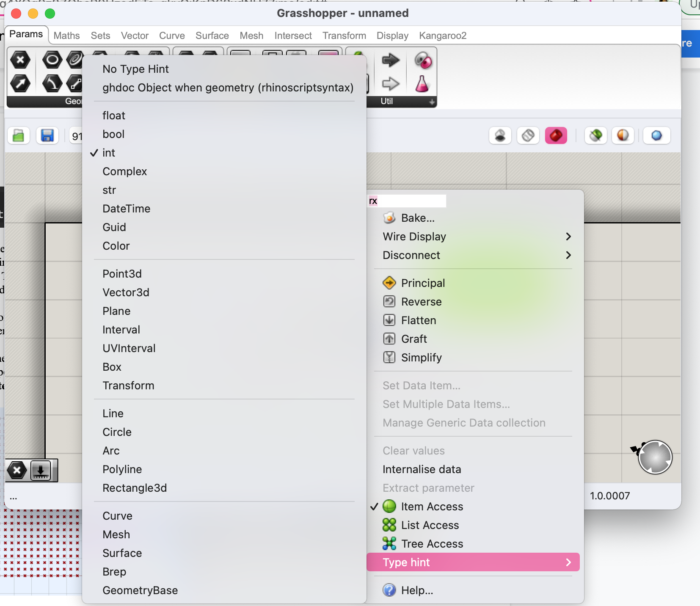Open a file with green folder icon
The height and width of the screenshot is (606, 700).
[x=19, y=136]
